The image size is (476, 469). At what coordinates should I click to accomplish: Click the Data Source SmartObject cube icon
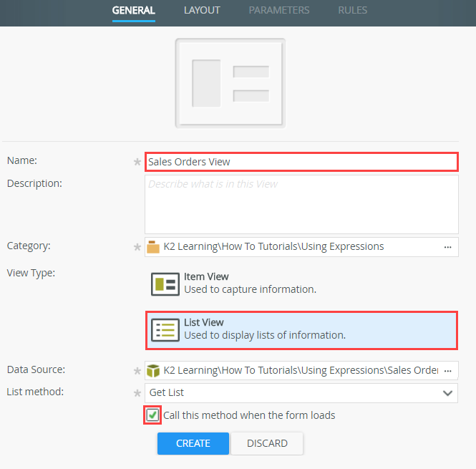point(153,371)
